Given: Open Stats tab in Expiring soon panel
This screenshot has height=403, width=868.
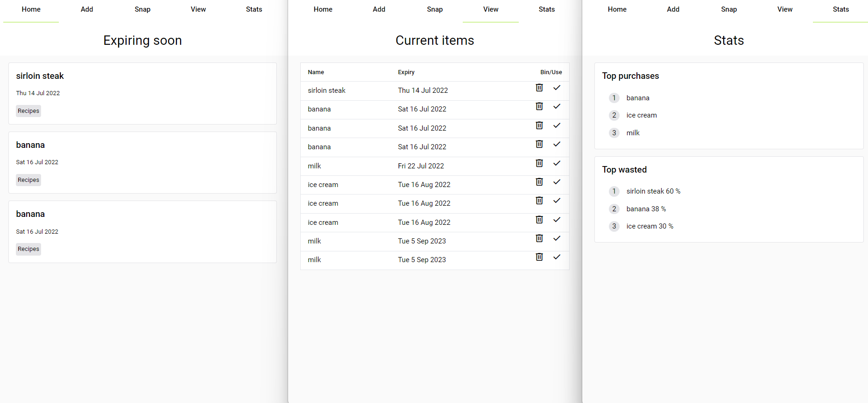Looking at the screenshot, I should [x=254, y=9].
